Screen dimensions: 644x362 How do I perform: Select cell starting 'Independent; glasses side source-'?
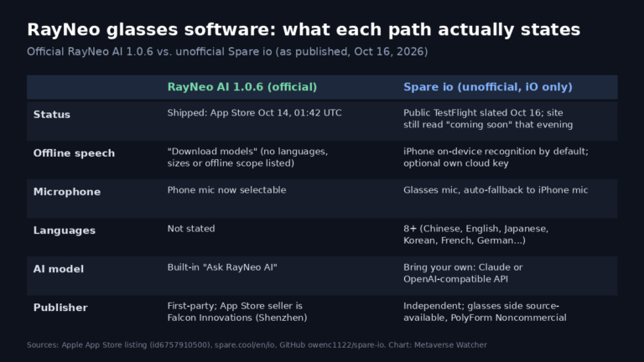485,312
